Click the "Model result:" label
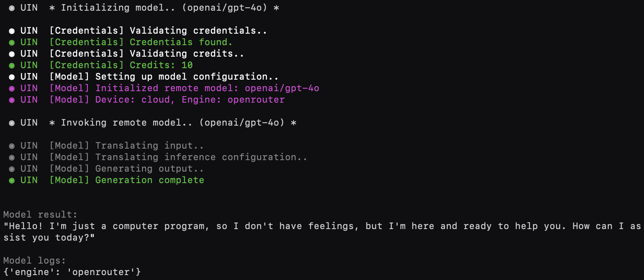The image size is (644, 280). (40, 215)
